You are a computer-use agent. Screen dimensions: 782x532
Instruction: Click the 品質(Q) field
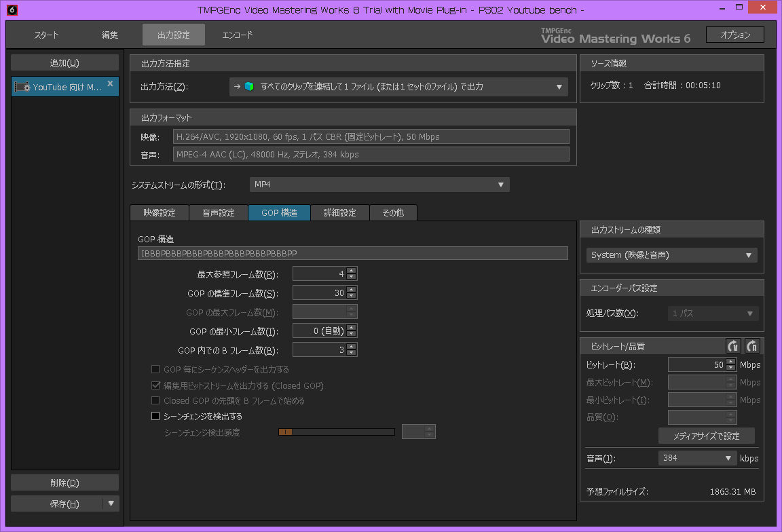click(702, 417)
